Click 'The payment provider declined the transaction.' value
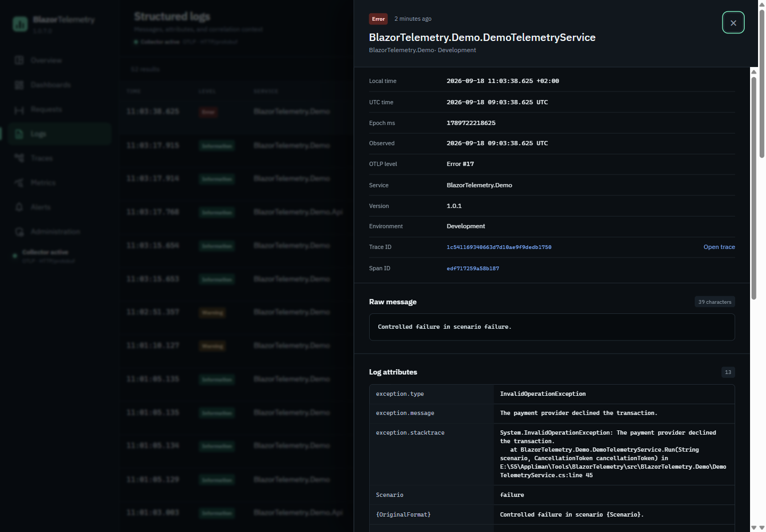 pyautogui.click(x=579, y=413)
